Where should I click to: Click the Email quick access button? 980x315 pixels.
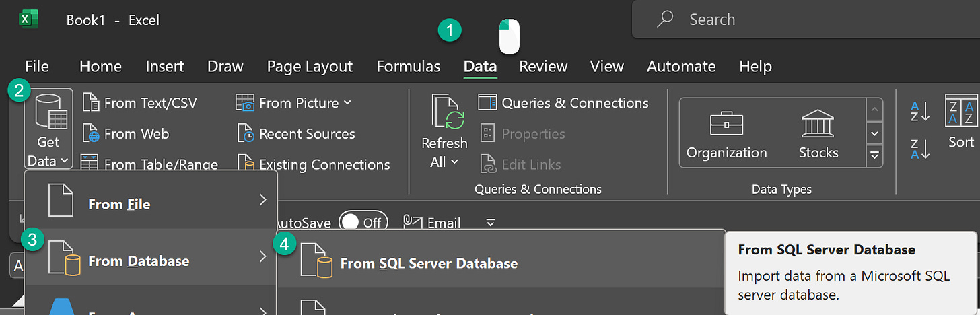[432, 222]
